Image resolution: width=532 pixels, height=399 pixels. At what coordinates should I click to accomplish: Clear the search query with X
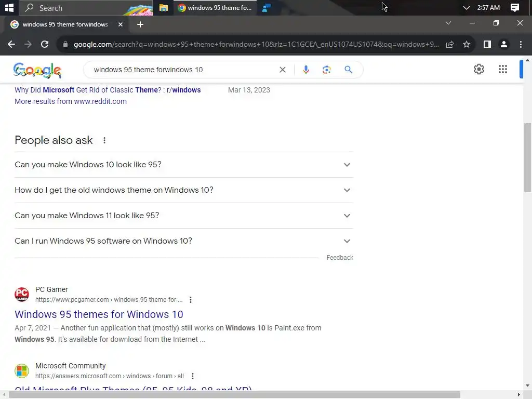[x=282, y=70]
